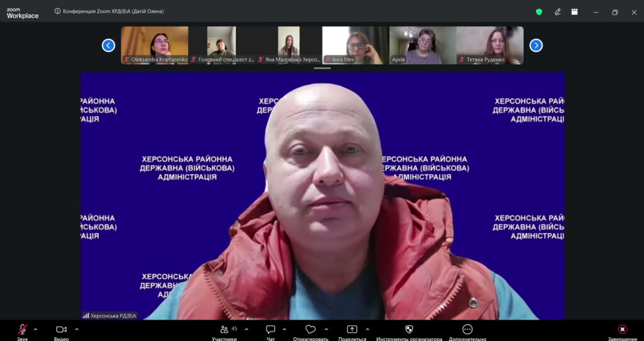The height and width of the screenshot is (341, 644).
Task: Open the annotate pencil tool
Action: 557,12
